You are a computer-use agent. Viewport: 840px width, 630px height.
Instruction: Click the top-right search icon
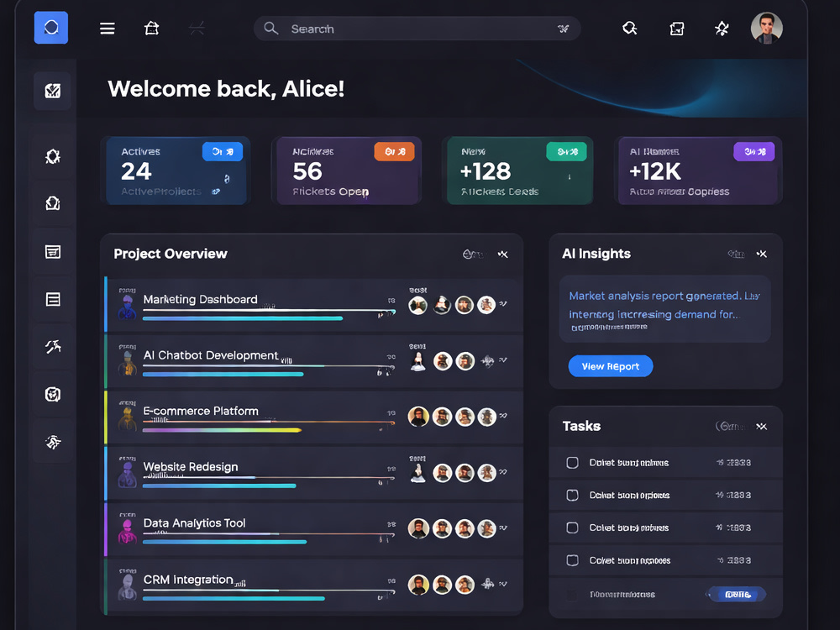(x=629, y=28)
